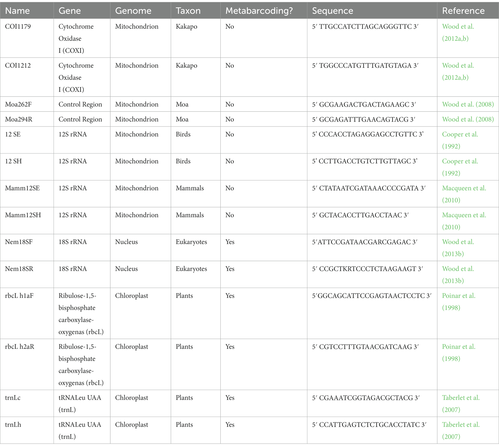Click Kakapo taxon in COI1179 row
Viewport: 499px width, 448px height.
click(x=187, y=27)
